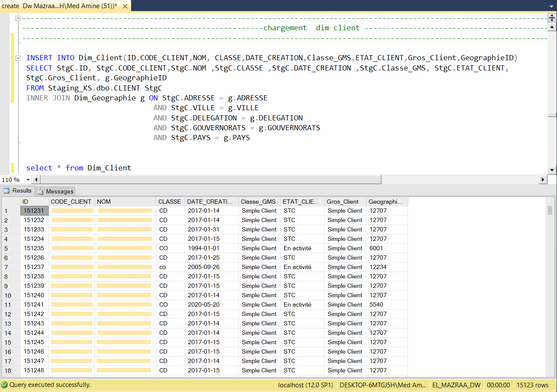Click 'DESKTOP-6MTGJ5H\Med Am...' in status bar

(x=382, y=385)
